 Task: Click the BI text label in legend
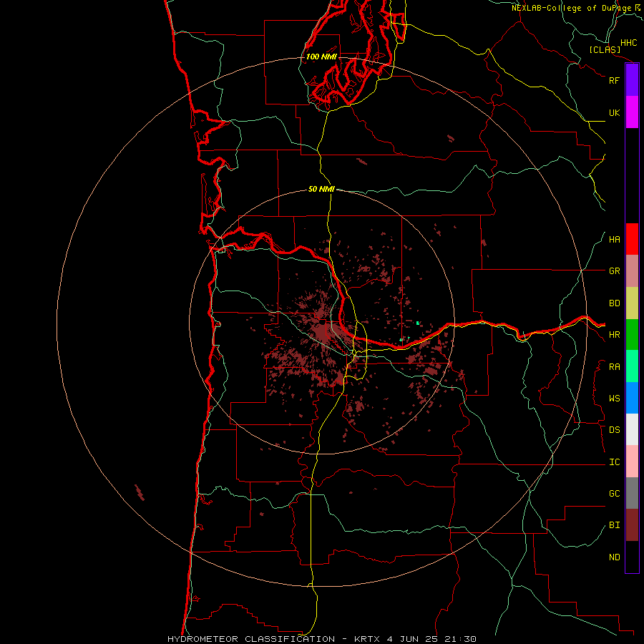(x=614, y=525)
